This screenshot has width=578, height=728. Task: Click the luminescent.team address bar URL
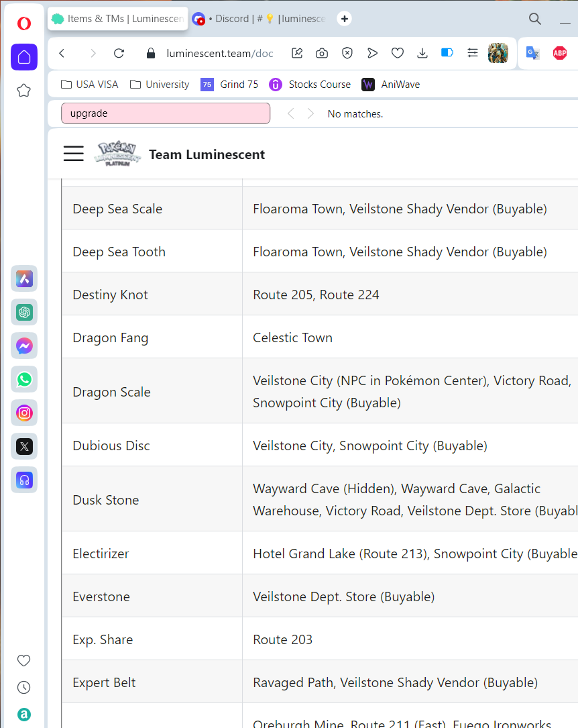[220, 54]
